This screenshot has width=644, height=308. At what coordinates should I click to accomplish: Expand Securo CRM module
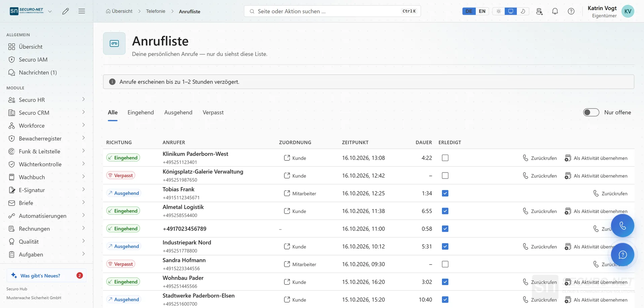(83, 112)
